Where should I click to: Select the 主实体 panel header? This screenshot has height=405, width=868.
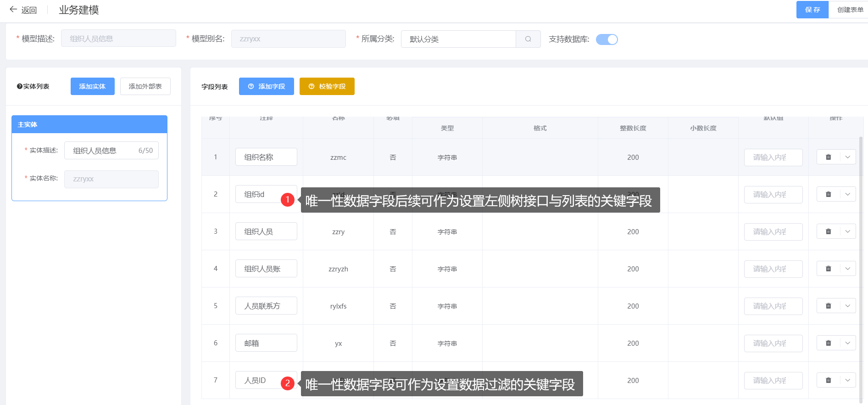[89, 124]
